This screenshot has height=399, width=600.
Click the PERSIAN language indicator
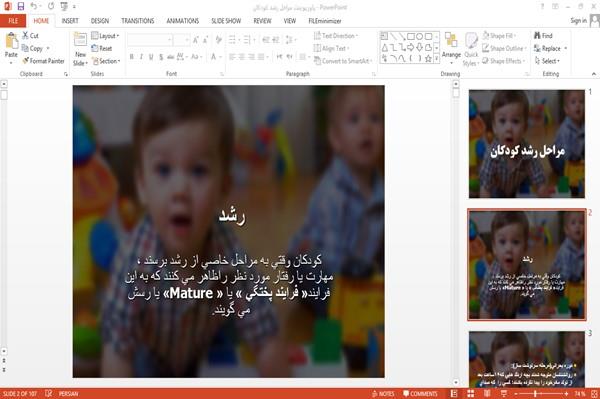point(68,394)
